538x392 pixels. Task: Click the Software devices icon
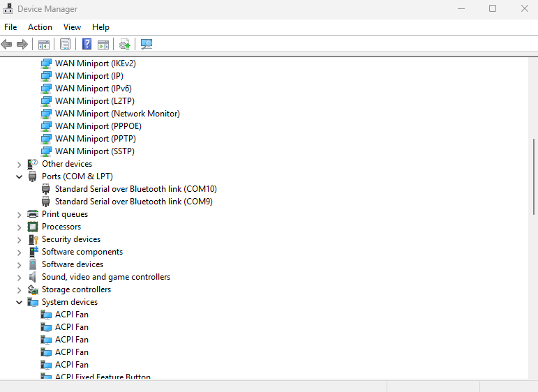(33, 264)
